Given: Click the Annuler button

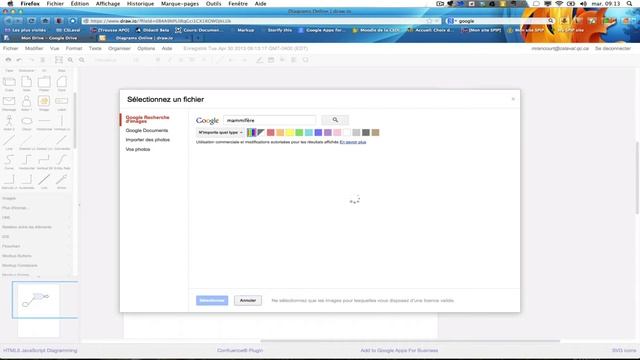Looking at the screenshot, I should pyautogui.click(x=248, y=300).
